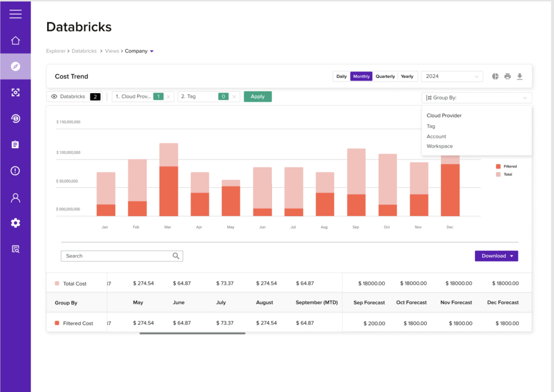Open the Download dropdown button
Image resolution: width=554 pixels, height=392 pixels.
coord(497,256)
